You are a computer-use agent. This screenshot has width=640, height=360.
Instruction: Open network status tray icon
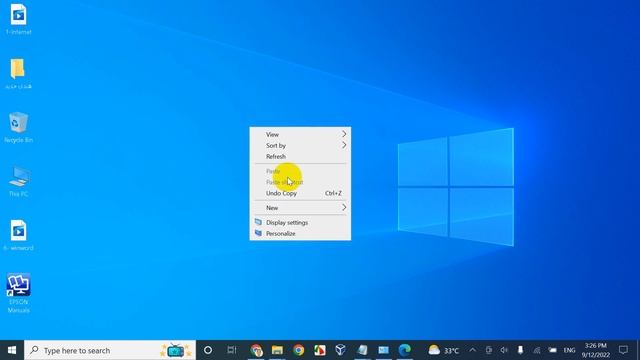tap(537, 350)
